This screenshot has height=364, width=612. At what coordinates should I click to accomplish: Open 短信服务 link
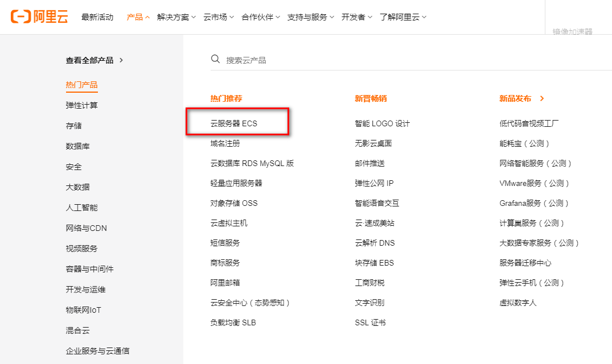click(x=225, y=243)
